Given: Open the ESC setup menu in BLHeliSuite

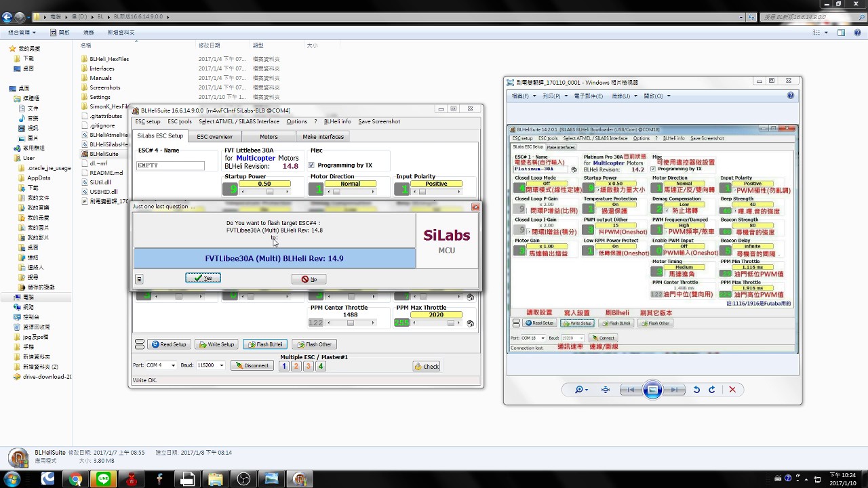Looking at the screenshot, I should click(x=147, y=122).
